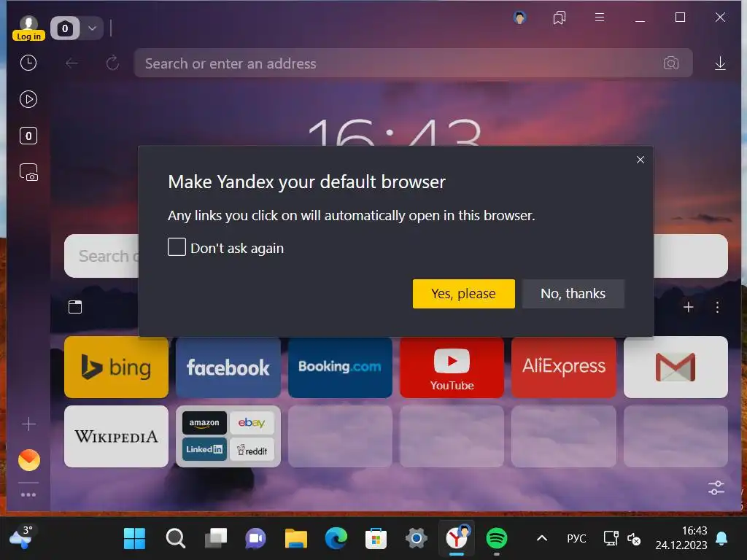Open the Log in profile icon
This screenshot has height=560, width=747.
[x=28, y=28]
